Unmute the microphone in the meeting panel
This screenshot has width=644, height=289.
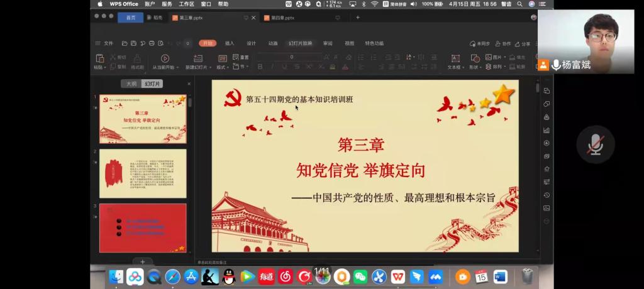click(x=594, y=144)
